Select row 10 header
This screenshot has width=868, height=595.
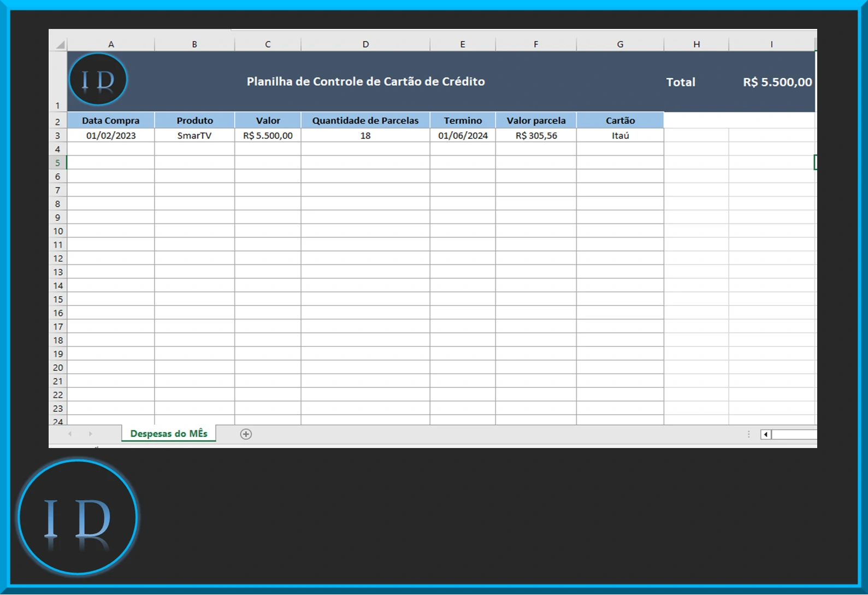58,231
